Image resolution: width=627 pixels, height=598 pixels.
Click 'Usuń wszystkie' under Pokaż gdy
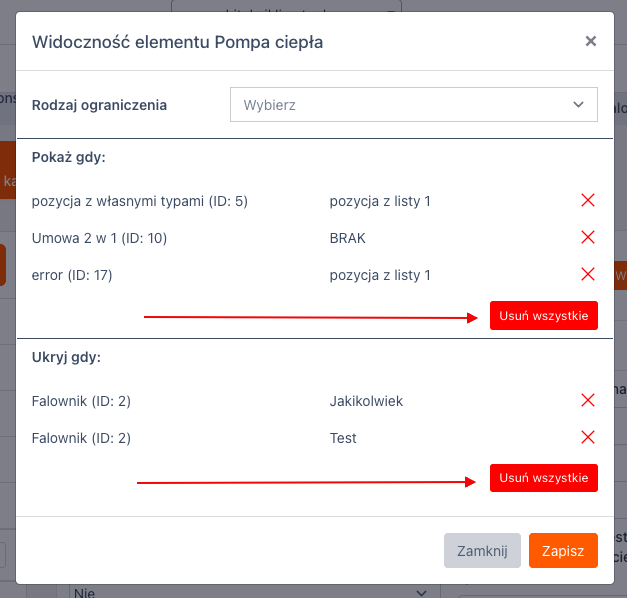[x=543, y=315]
